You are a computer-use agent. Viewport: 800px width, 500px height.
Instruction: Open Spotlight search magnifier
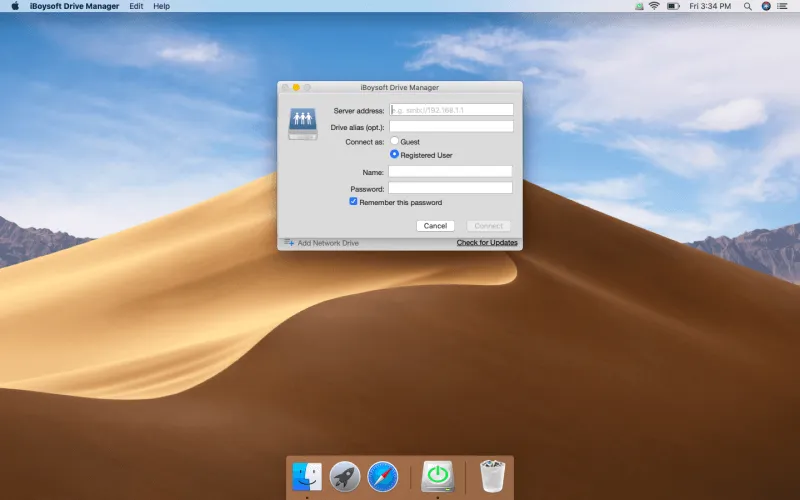click(x=747, y=6)
